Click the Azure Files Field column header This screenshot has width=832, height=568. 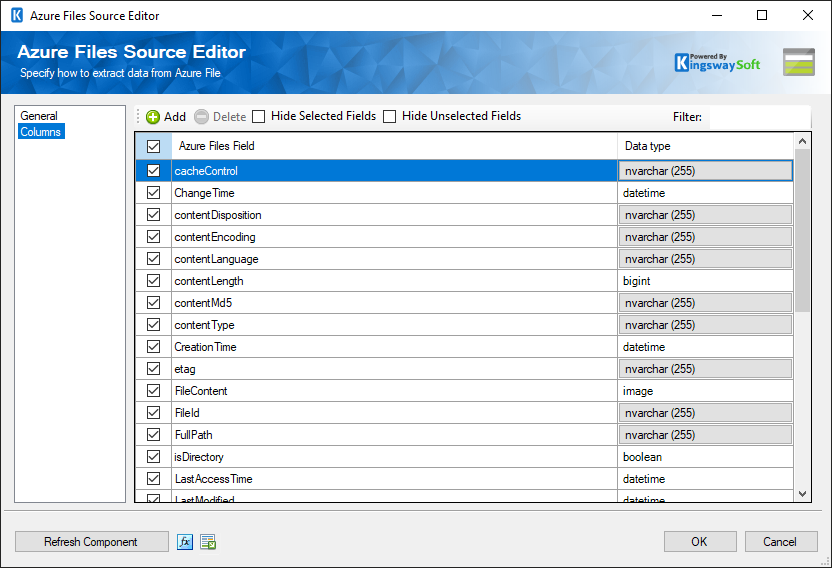[x=394, y=146]
